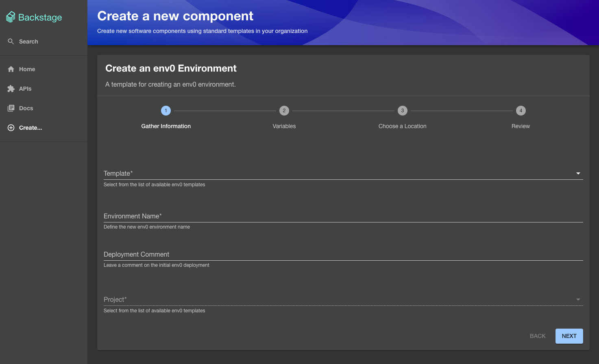Click the Create plus circle icon
Screen dimensions: 599x364
tap(11, 128)
